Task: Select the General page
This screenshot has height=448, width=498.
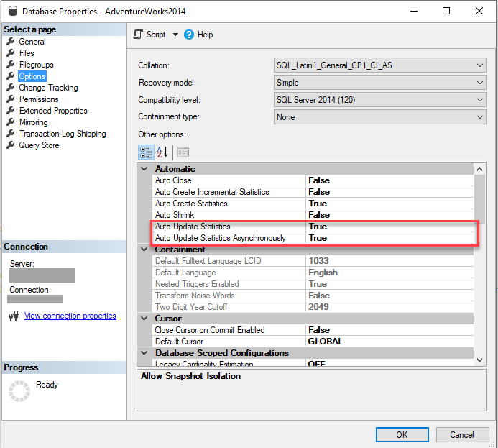Action: [32, 42]
